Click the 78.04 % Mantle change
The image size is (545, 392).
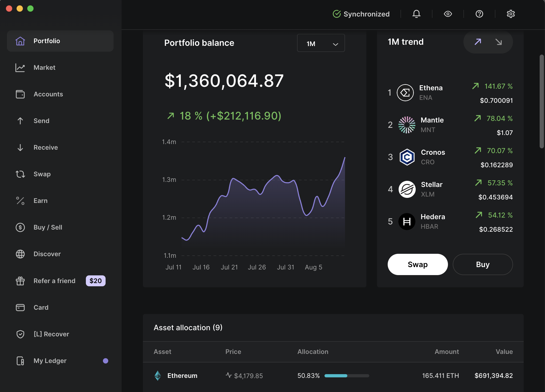click(x=499, y=119)
